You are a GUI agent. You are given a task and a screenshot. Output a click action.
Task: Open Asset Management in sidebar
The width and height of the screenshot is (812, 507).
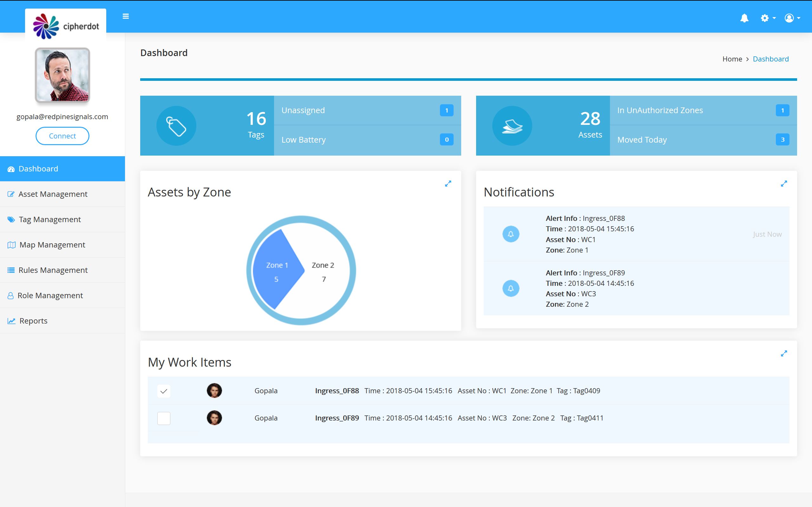click(53, 194)
